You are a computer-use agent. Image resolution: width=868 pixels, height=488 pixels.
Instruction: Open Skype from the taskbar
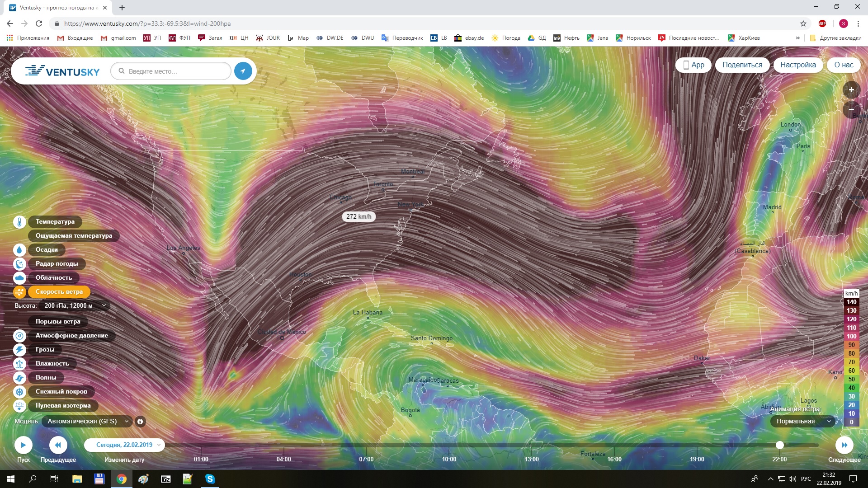coord(210,479)
